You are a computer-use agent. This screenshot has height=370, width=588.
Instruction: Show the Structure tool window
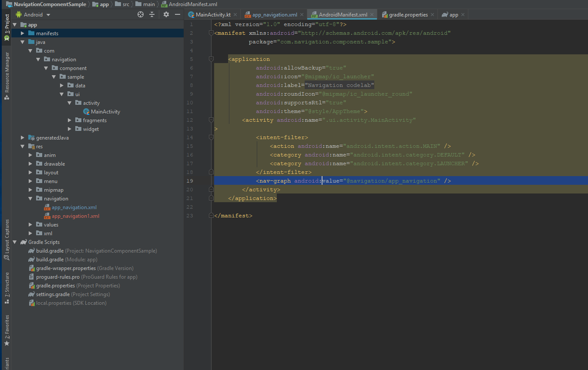pos(7,288)
